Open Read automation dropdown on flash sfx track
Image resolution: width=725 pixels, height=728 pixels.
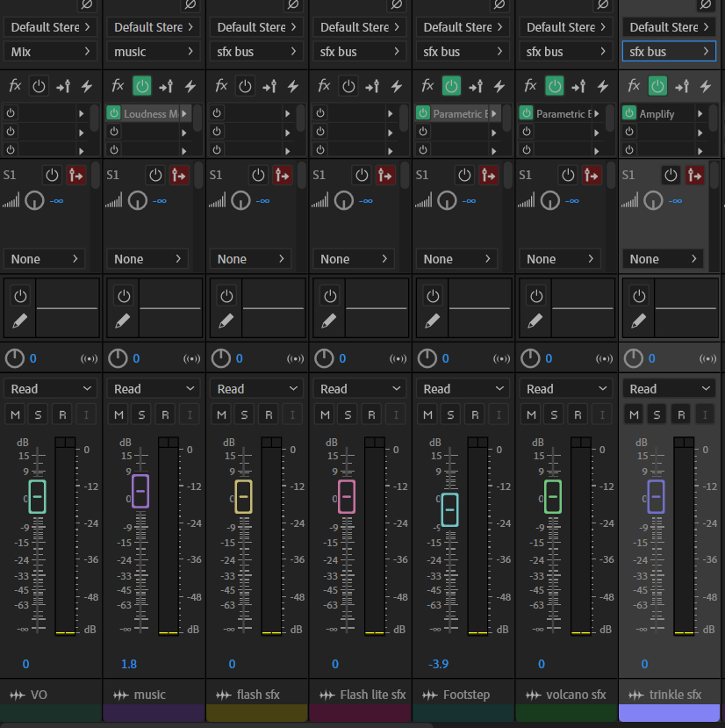(255, 389)
